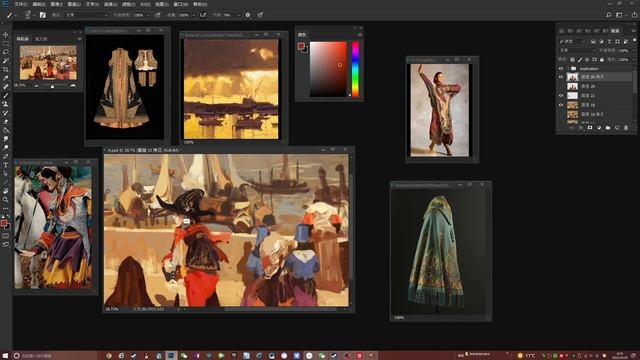This screenshot has width=640, height=360.
Task: Select the Clone Stamp tool
Action: [6, 104]
